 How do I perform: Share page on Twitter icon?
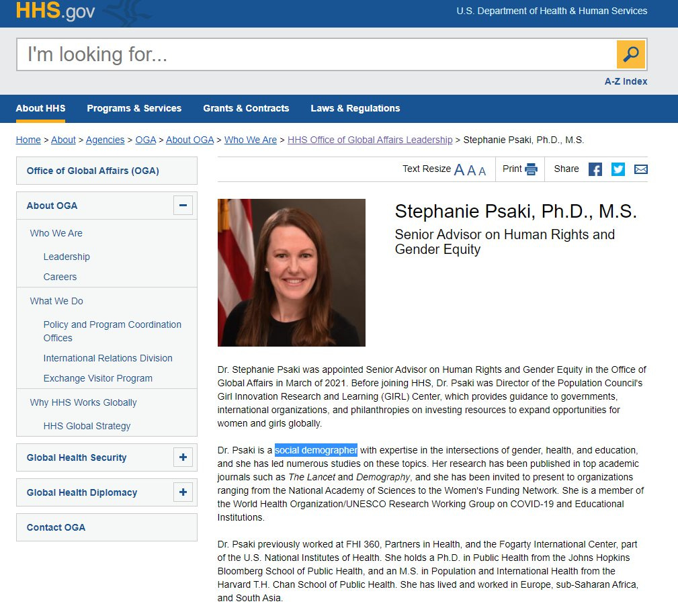(x=618, y=169)
